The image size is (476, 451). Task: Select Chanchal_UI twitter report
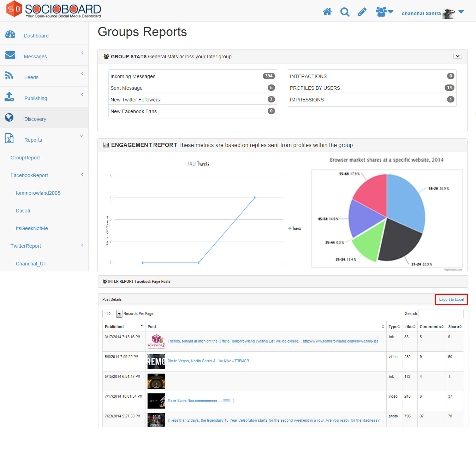click(x=30, y=264)
